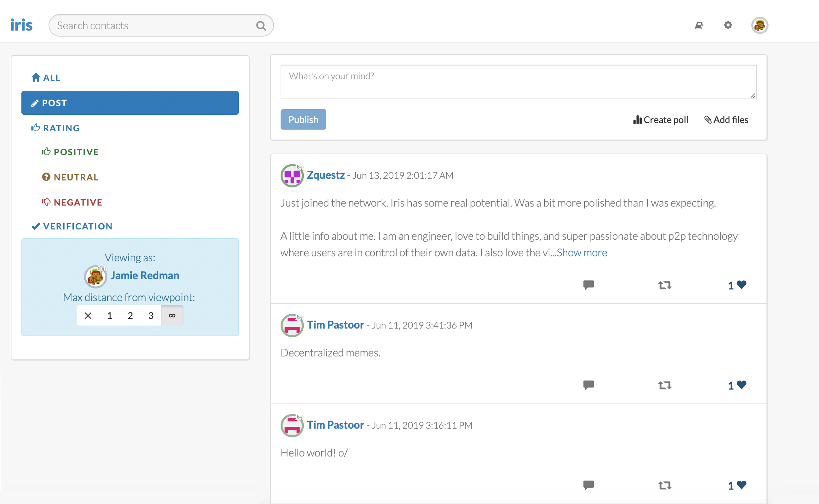Select the RATING filter
This screenshot has width=819, height=504.
point(56,128)
